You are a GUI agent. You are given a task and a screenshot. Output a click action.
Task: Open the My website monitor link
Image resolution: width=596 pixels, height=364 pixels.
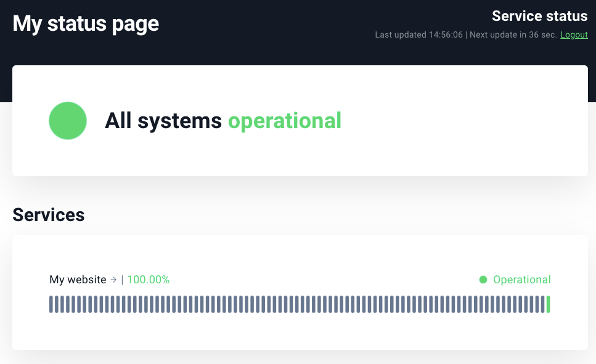(78, 280)
